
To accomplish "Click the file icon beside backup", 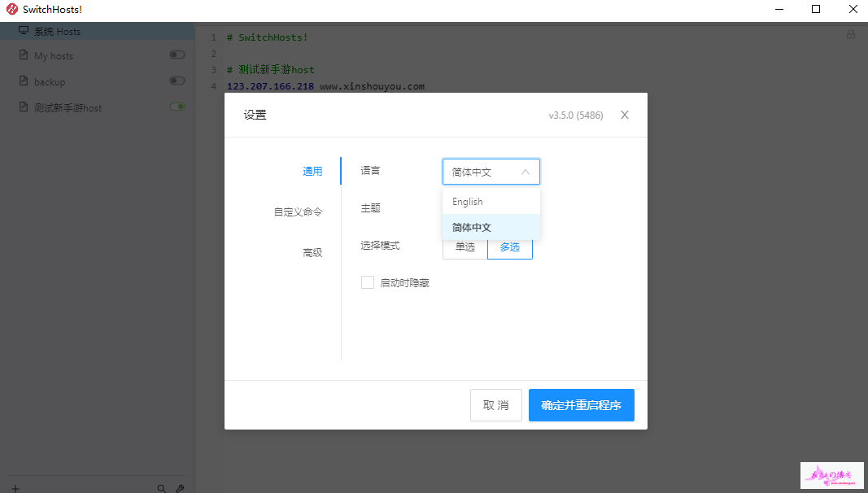I will coord(24,81).
